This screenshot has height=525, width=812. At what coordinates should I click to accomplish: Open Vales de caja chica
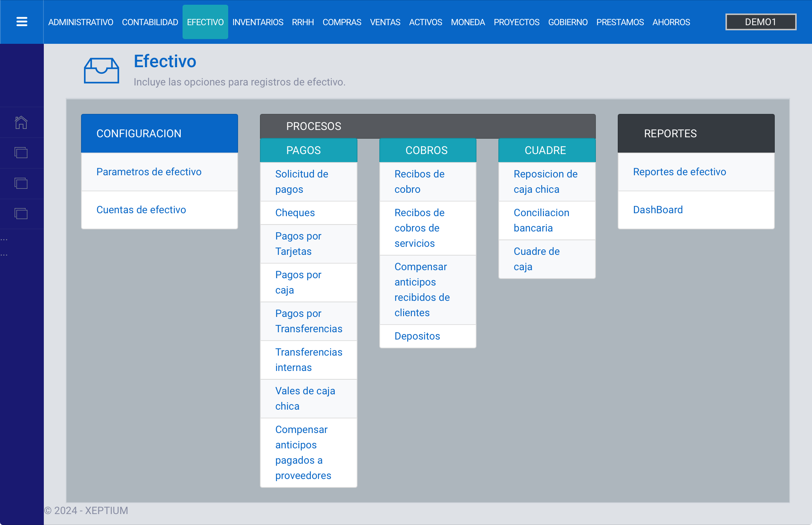305,398
